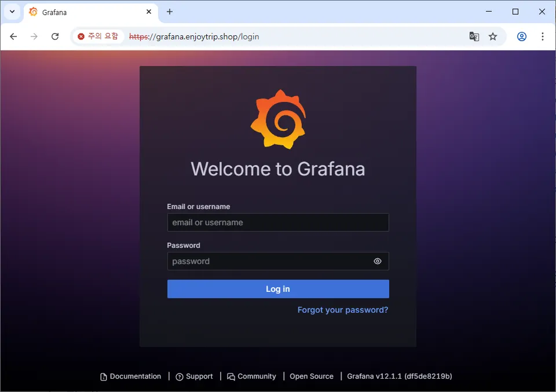Viewport: 556px width, 392px height.
Task: Toggle password visibility eye icon
Action: pyautogui.click(x=378, y=261)
